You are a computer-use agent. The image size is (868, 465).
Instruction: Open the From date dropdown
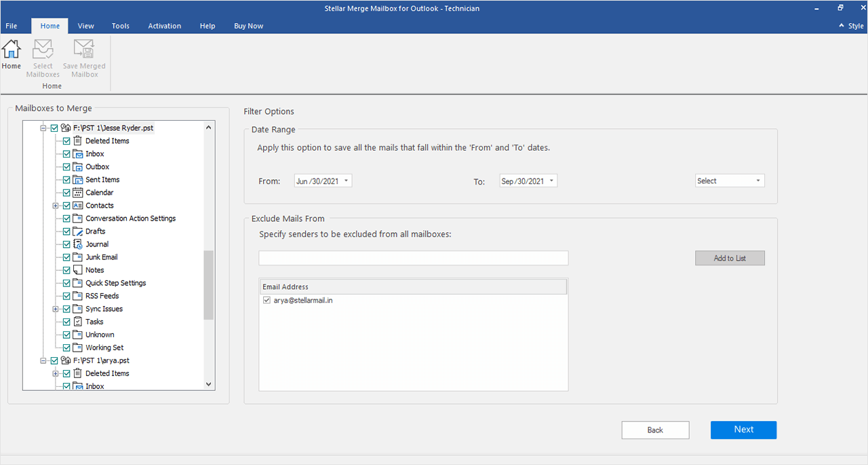(347, 181)
